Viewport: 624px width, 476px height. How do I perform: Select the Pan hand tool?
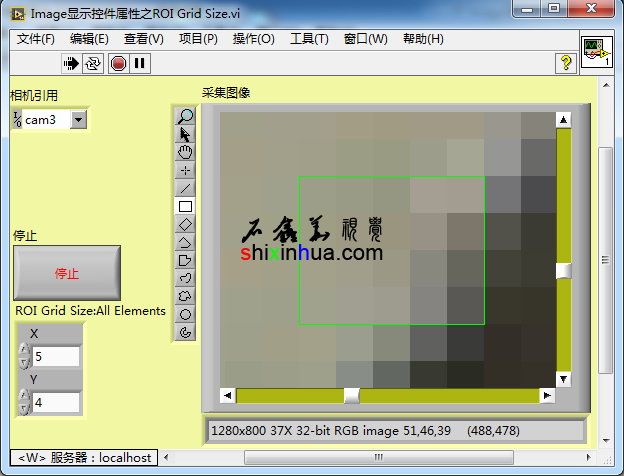tap(185, 152)
